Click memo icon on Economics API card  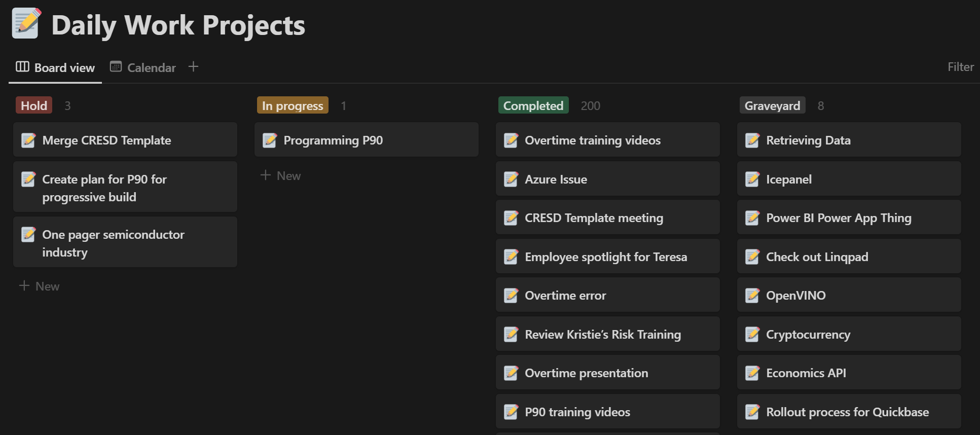pos(752,373)
